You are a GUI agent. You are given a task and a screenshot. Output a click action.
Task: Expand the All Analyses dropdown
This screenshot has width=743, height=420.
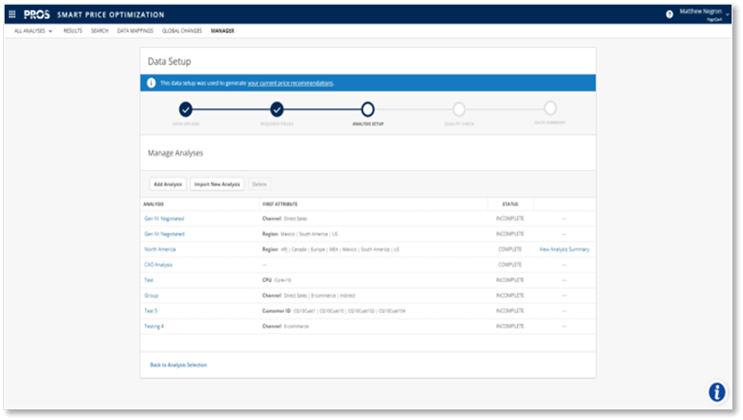(33, 31)
